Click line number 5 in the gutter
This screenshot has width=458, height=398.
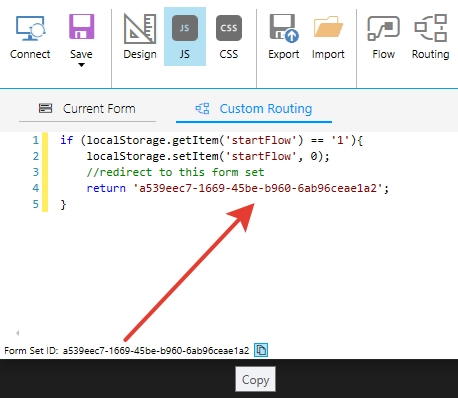35,204
